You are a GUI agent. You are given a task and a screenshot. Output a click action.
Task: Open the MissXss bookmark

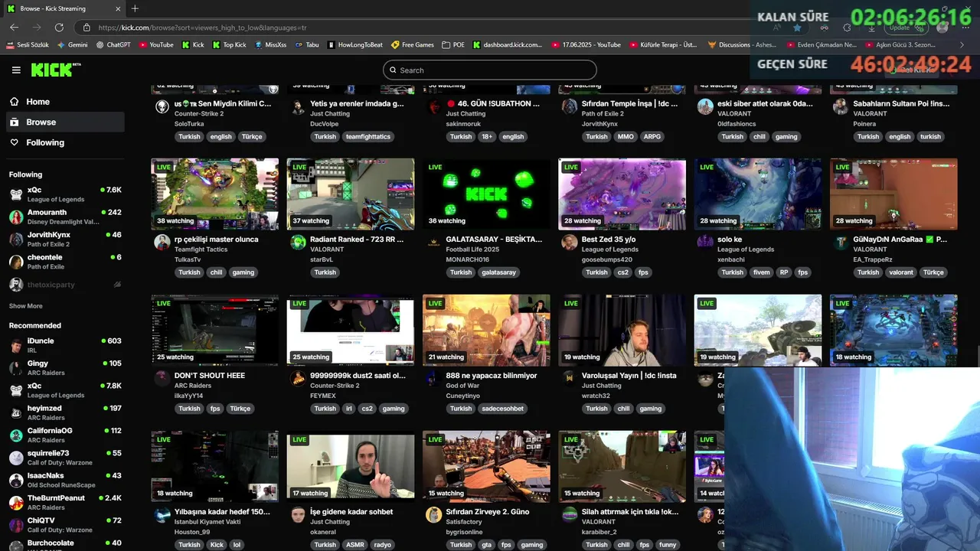click(x=270, y=45)
